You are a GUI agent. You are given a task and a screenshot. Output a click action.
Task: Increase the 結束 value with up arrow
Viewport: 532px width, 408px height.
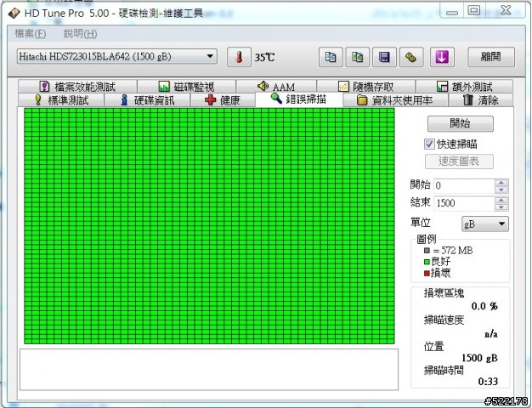(x=501, y=200)
